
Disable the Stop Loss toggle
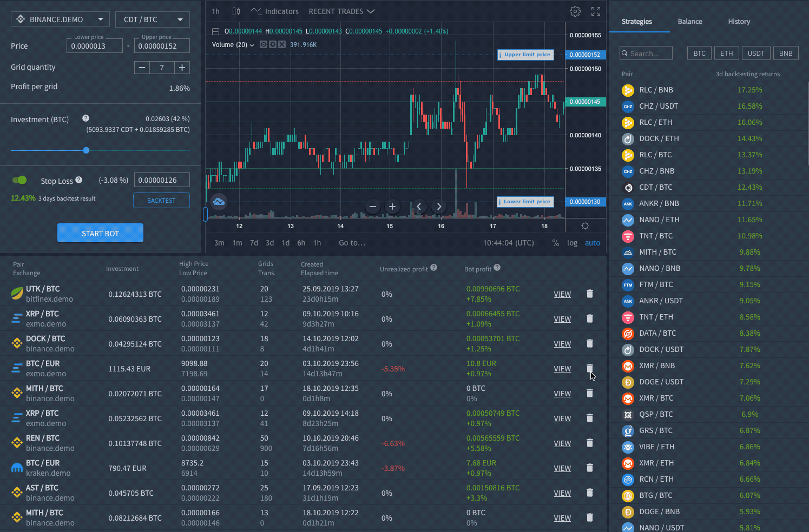coord(19,180)
